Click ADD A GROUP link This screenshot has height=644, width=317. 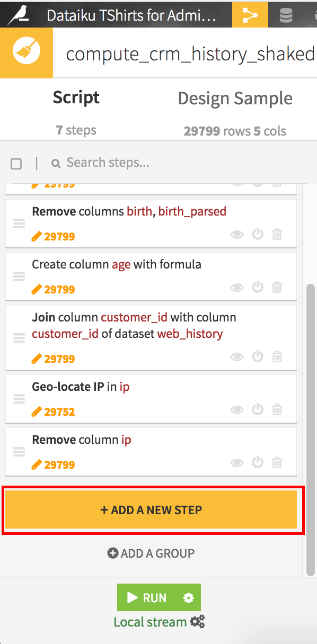click(x=151, y=553)
